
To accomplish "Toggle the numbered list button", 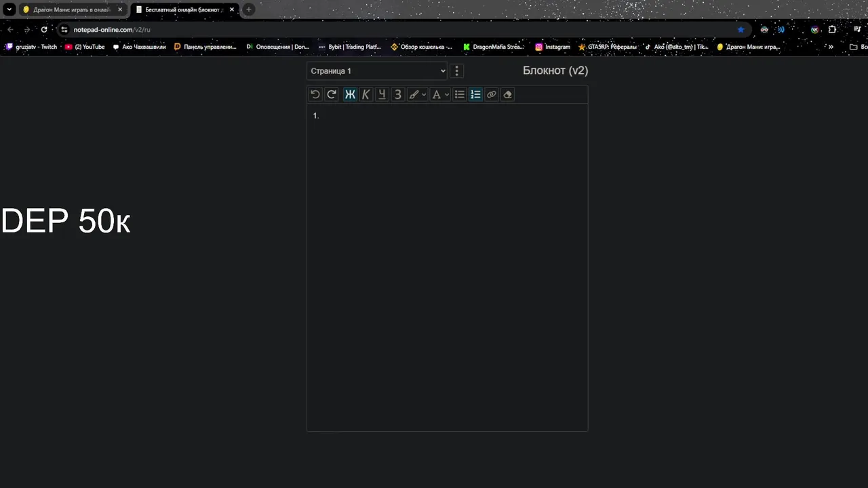I will coord(475,94).
